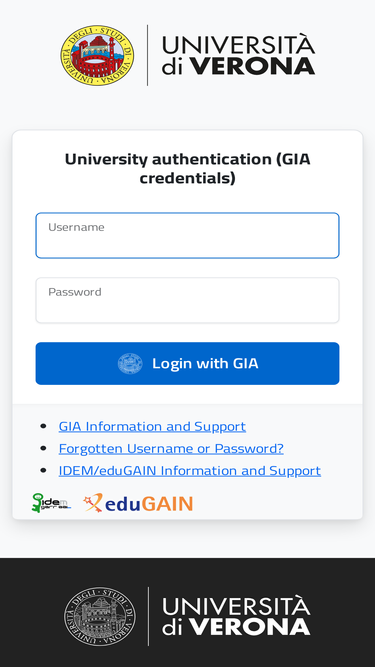Click the bullet beside the Forgotten Username link
Image resolution: width=375 pixels, height=667 pixels.
[x=43, y=448]
